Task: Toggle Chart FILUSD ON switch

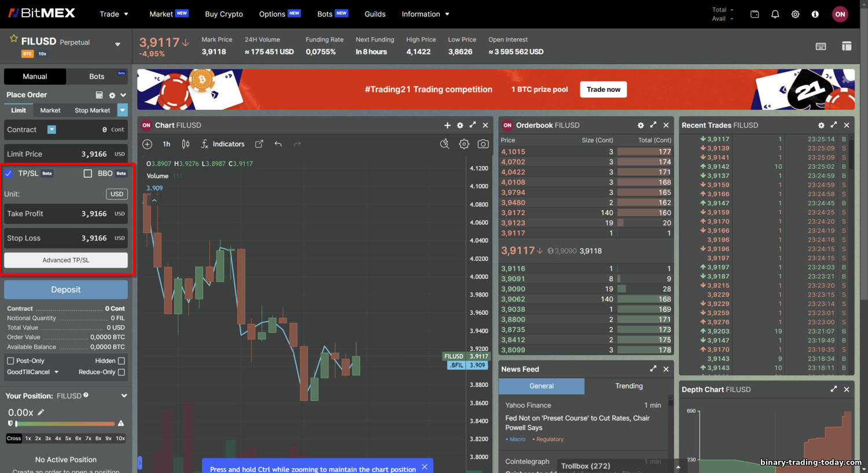Action: 146,125
